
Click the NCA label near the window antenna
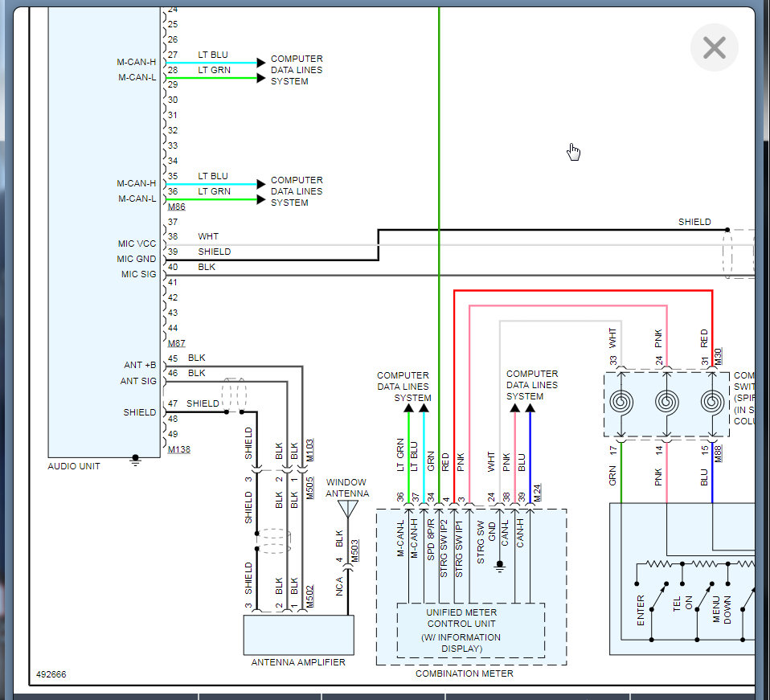(339, 587)
